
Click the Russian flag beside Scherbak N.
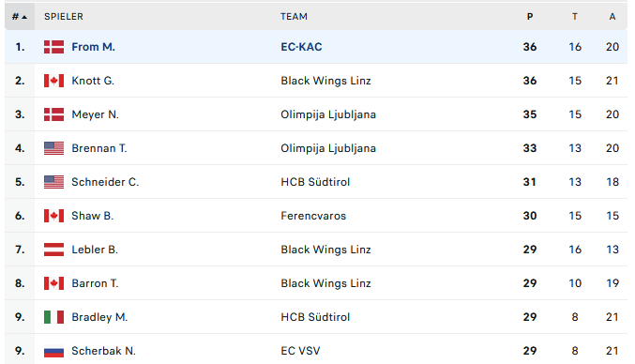tap(53, 351)
